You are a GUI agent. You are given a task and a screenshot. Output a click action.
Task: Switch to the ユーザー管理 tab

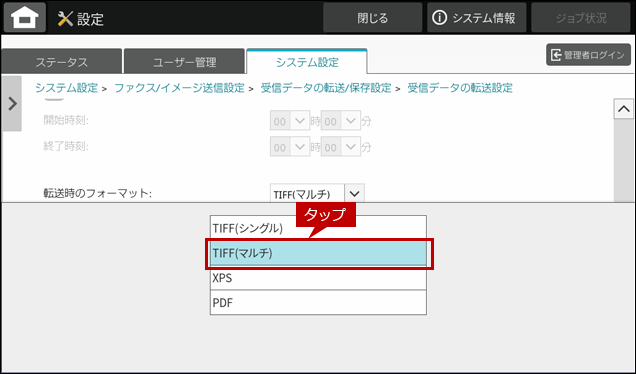(x=185, y=62)
